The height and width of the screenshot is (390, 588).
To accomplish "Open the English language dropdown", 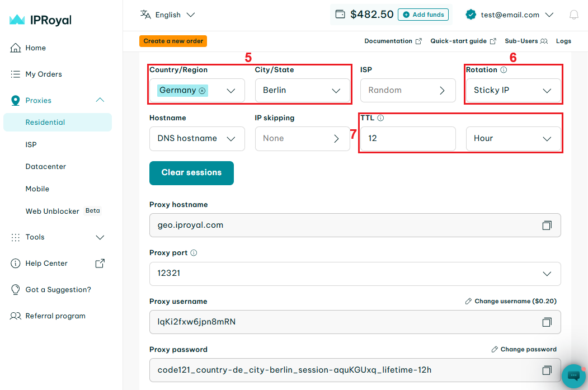I will [168, 15].
